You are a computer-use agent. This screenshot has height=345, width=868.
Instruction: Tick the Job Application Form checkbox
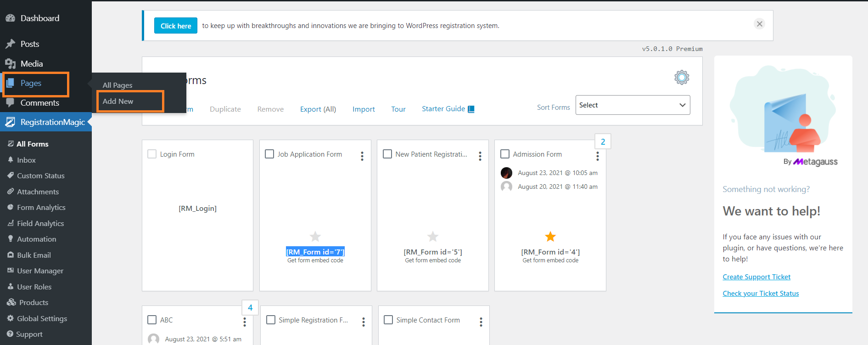[x=269, y=154]
